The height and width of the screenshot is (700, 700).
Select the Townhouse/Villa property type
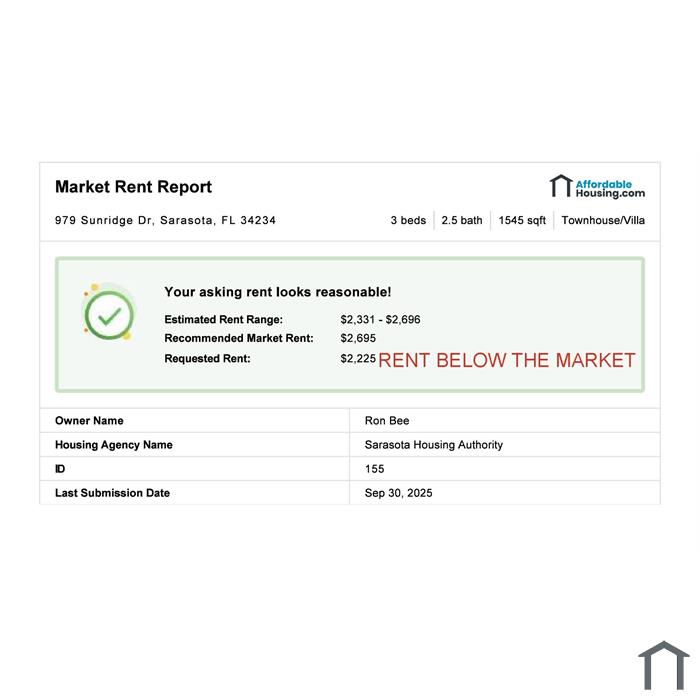tap(603, 220)
